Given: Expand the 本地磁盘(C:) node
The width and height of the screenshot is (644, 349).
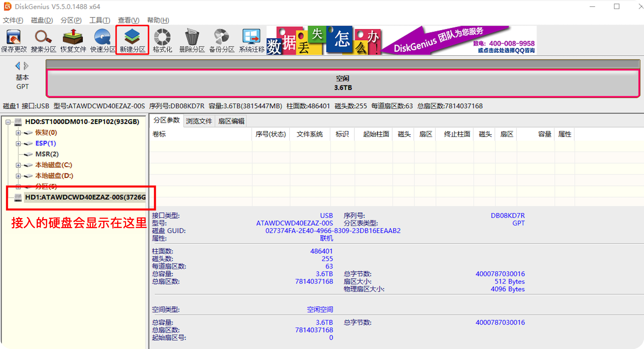Looking at the screenshot, I should [x=18, y=165].
